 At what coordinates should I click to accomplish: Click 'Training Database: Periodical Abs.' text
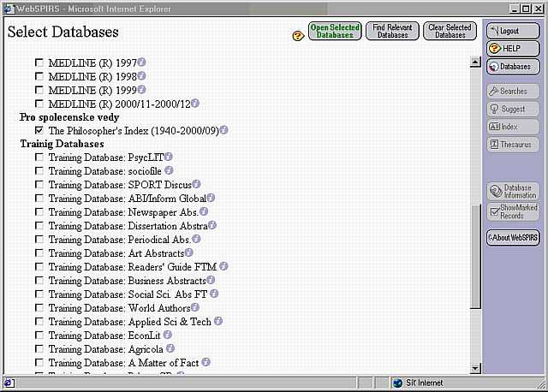[x=119, y=240]
